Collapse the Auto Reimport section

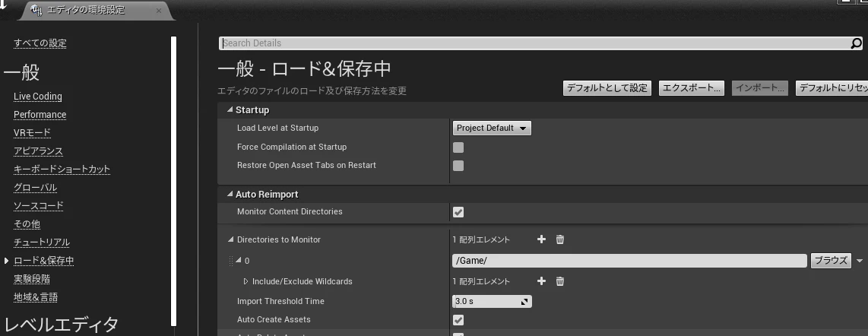pos(230,195)
